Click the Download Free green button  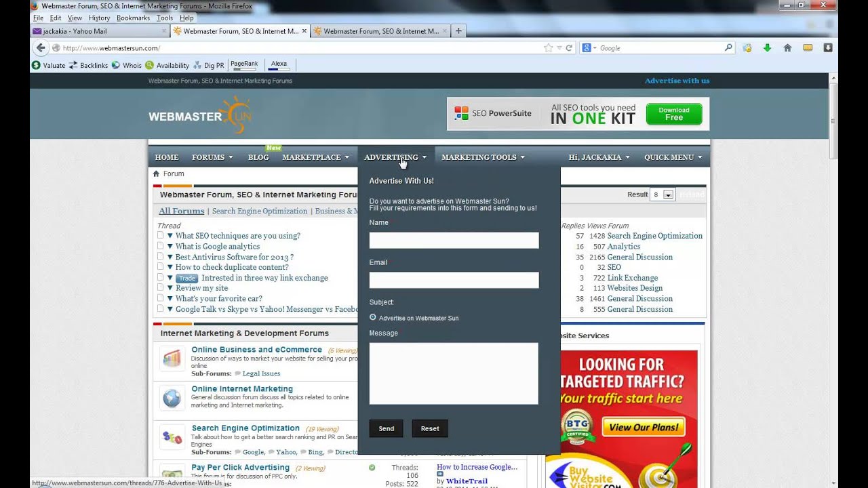(674, 114)
